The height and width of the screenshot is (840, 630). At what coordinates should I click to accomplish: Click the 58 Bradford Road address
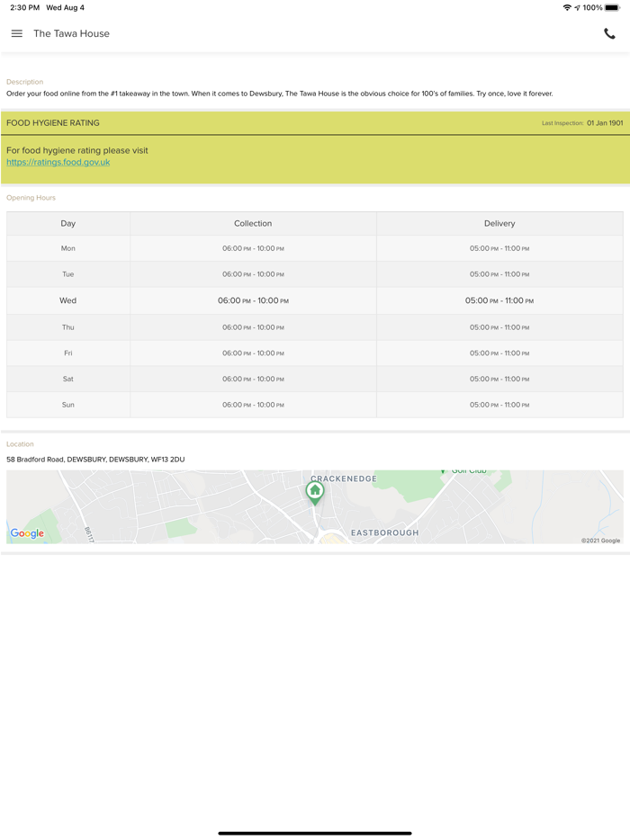point(95,459)
